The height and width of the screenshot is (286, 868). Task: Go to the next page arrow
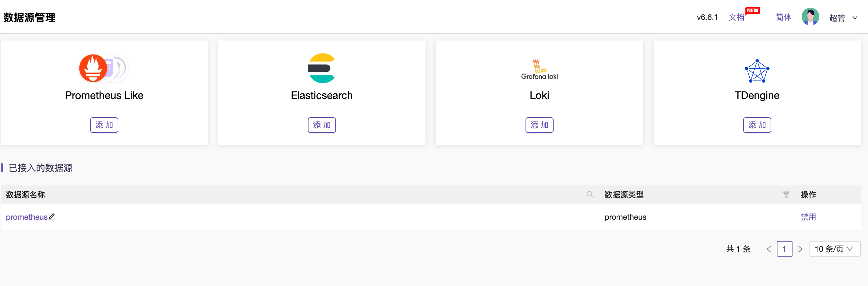pyautogui.click(x=800, y=249)
